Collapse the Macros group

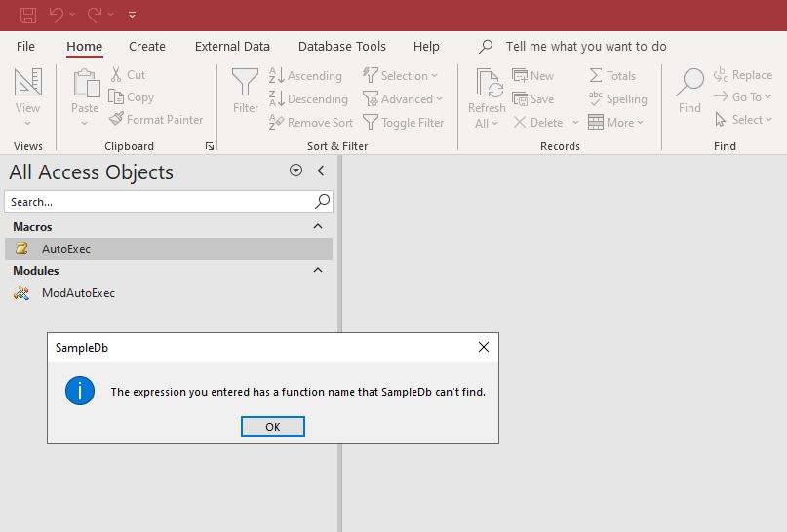point(318,227)
